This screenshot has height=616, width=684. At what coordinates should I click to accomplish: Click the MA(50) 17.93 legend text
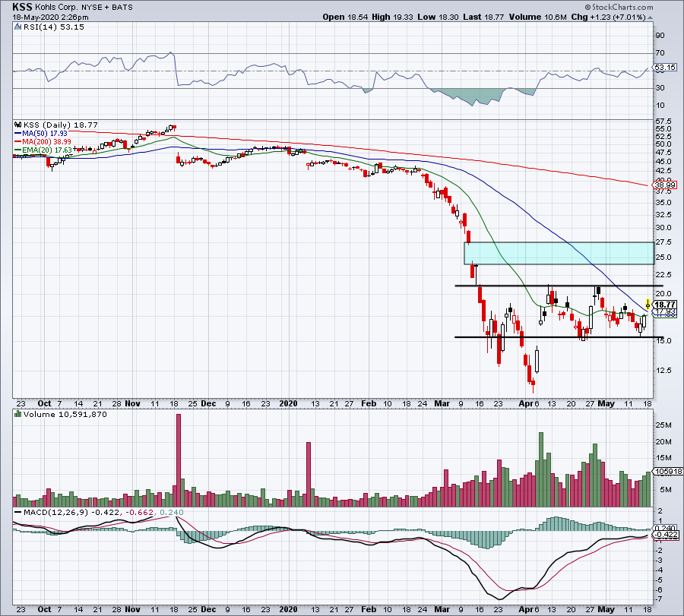click(x=45, y=134)
